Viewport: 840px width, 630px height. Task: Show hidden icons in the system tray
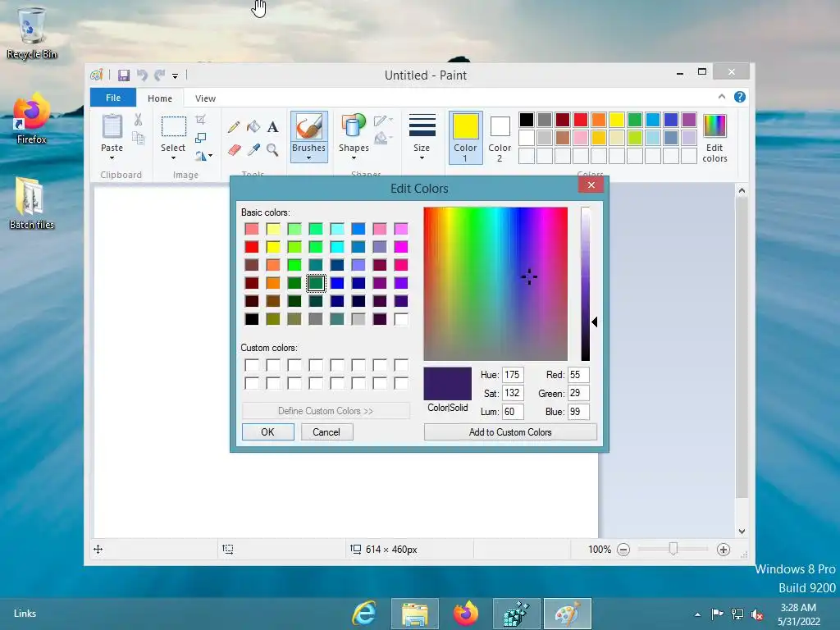coord(697,614)
